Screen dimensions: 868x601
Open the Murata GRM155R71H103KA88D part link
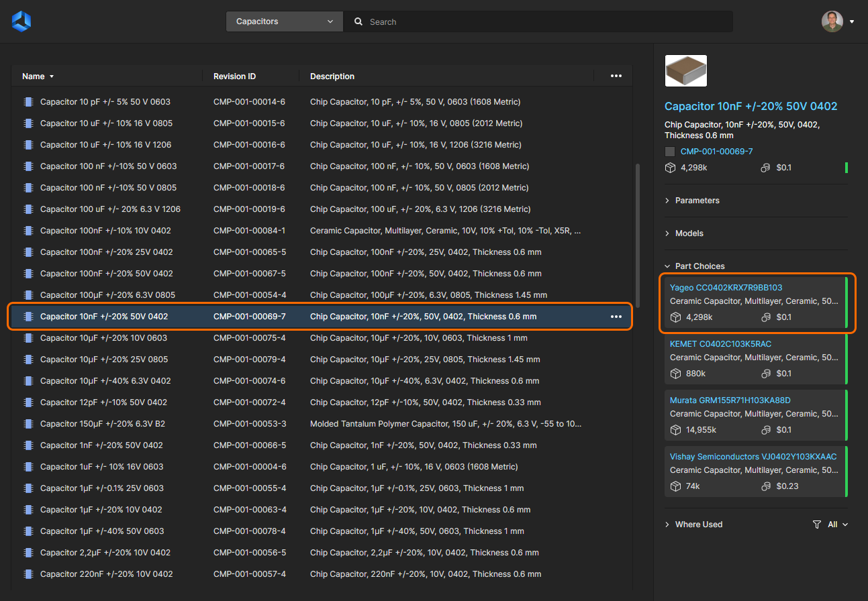tap(730, 400)
